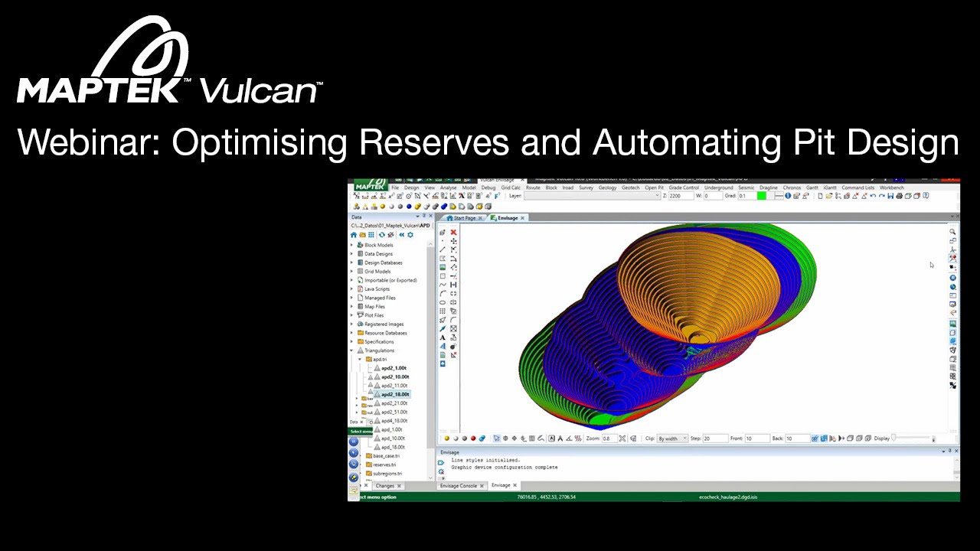Click the red X delete tool
Screen dimensions: 980x551
pos(453,232)
